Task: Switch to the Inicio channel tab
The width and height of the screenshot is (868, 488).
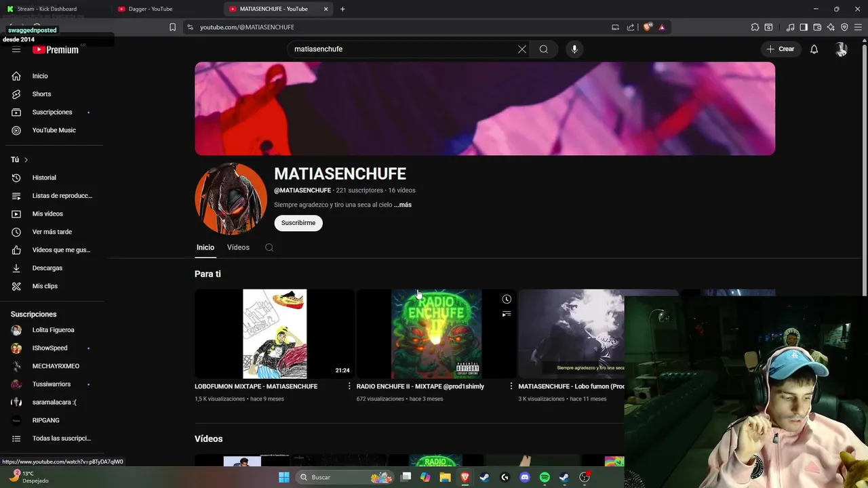Action: click(205, 247)
